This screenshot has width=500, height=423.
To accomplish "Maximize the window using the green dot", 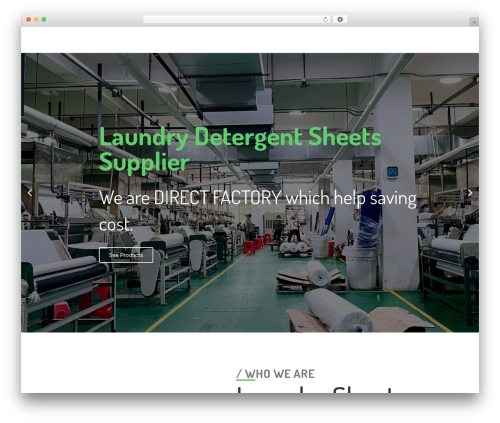I will [44, 20].
